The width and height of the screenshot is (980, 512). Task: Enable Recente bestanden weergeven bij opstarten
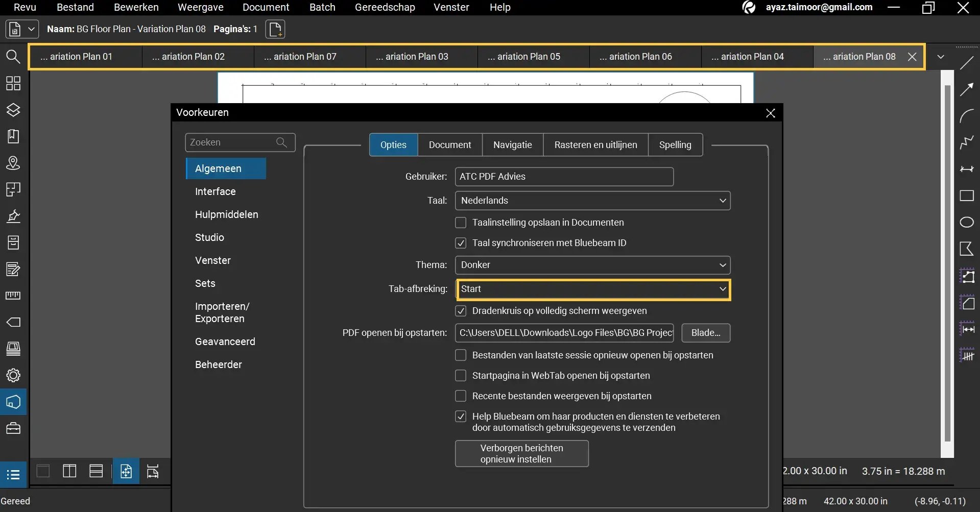[461, 396]
